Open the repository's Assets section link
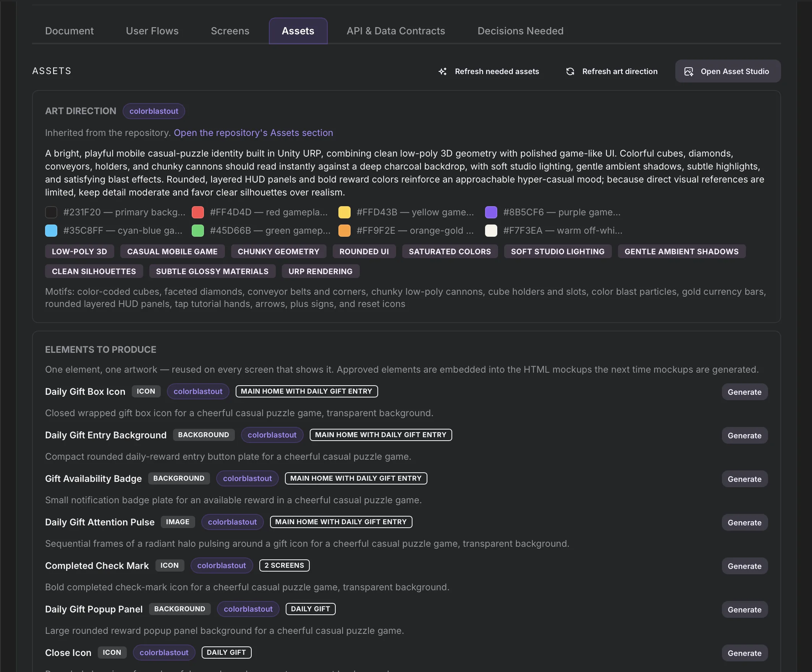Viewport: 812px width, 672px height. point(253,133)
